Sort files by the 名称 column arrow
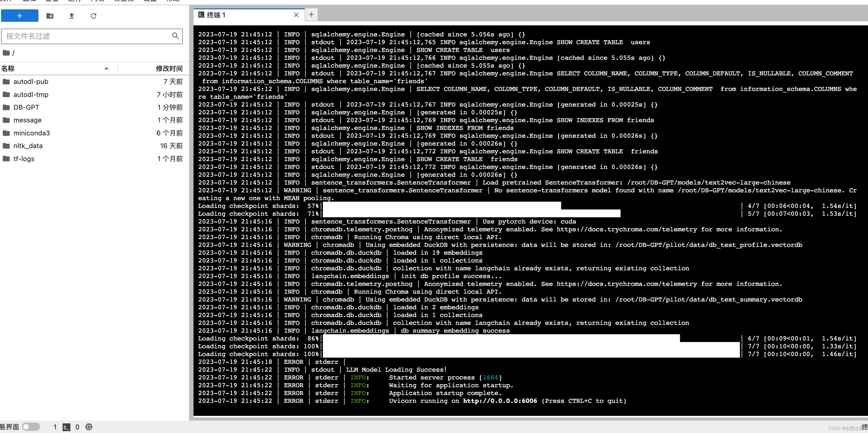 click(x=106, y=68)
